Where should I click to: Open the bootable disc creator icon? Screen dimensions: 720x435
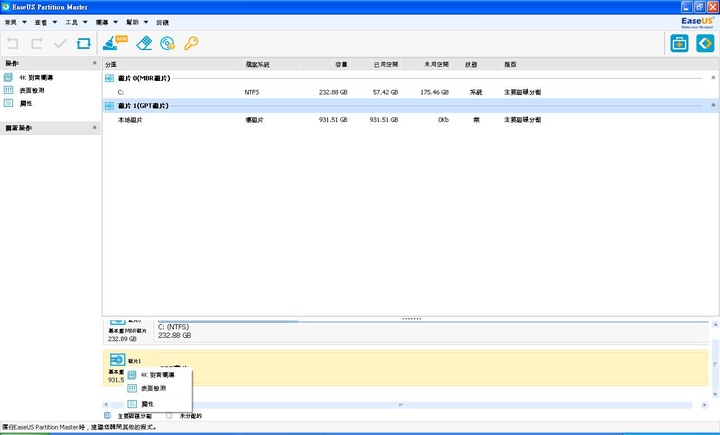(x=168, y=43)
